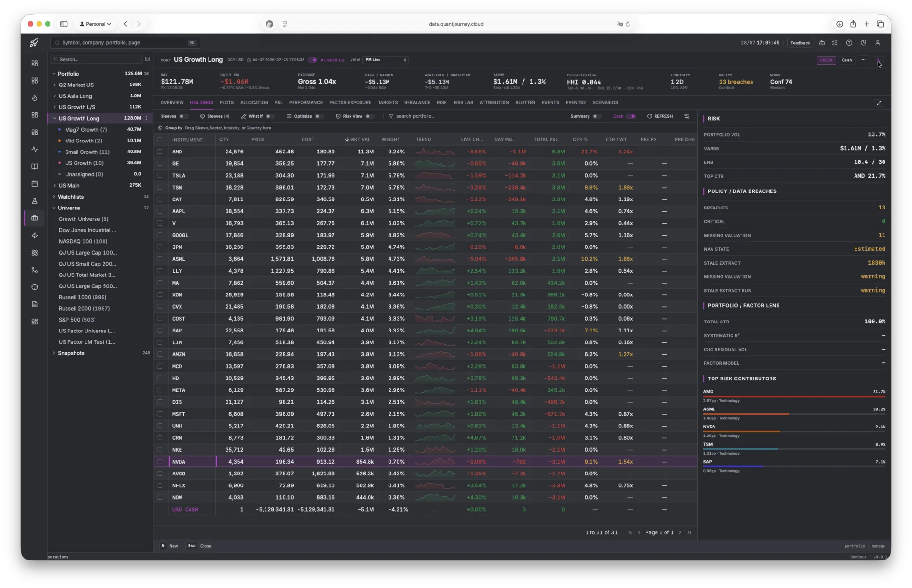Open the PM Live view dropdown
This screenshot has height=588, width=912.
(x=385, y=60)
